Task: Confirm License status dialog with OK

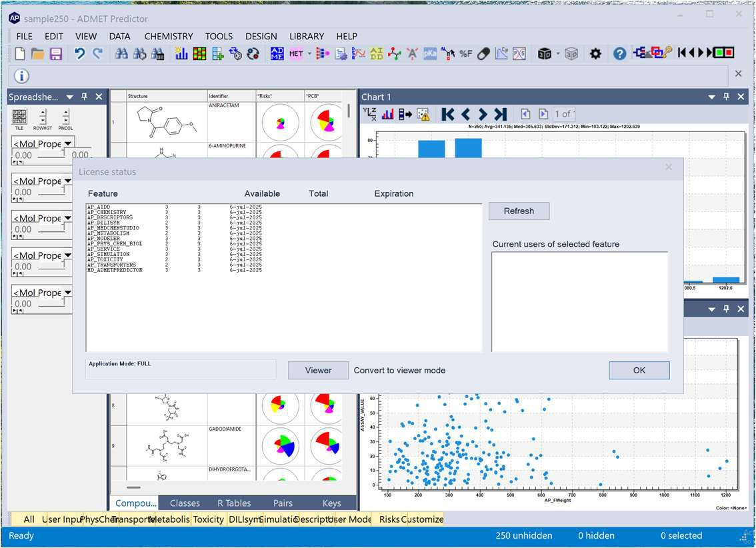Action: [x=639, y=370]
